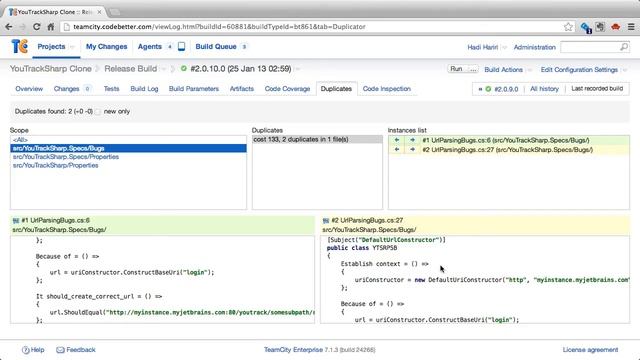Click the Run button

tap(456, 69)
